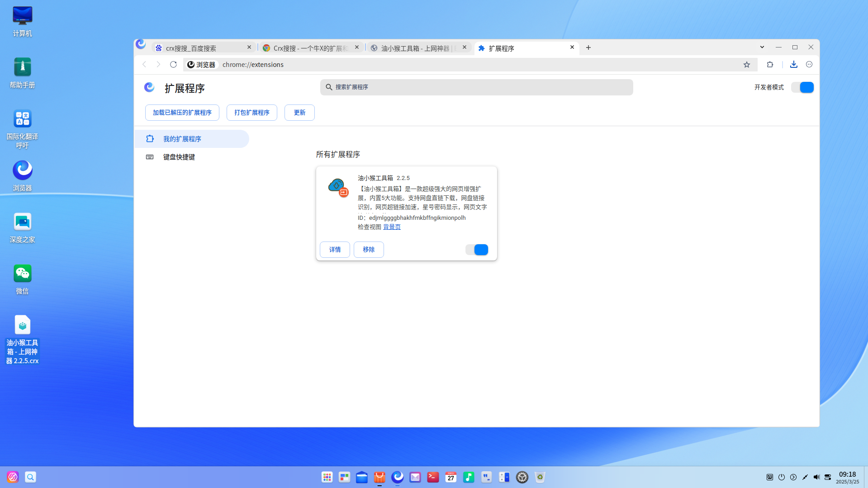Select the 油小猴工具箱 2.2.5.crx desktop file
This screenshot has width=868, height=488.
(x=22, y=340)
